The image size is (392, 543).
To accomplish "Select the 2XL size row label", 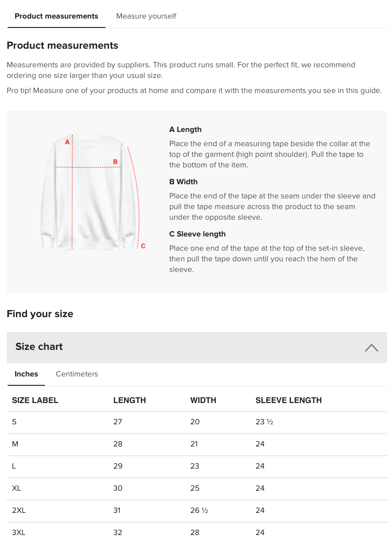I will coord(19,511).
